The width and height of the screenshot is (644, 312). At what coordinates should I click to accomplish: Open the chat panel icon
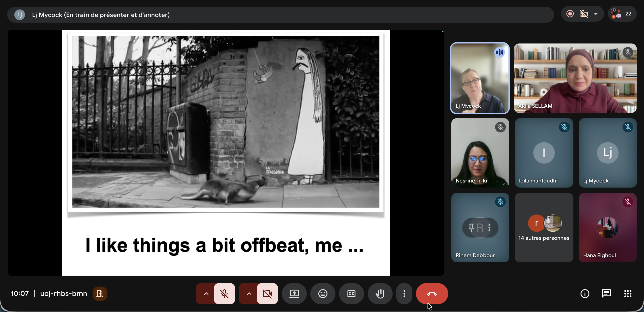[606, 294]
